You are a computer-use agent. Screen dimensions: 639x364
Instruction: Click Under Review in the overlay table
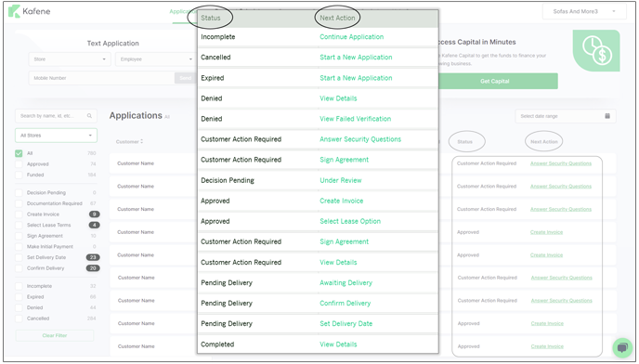coord(341,180)
